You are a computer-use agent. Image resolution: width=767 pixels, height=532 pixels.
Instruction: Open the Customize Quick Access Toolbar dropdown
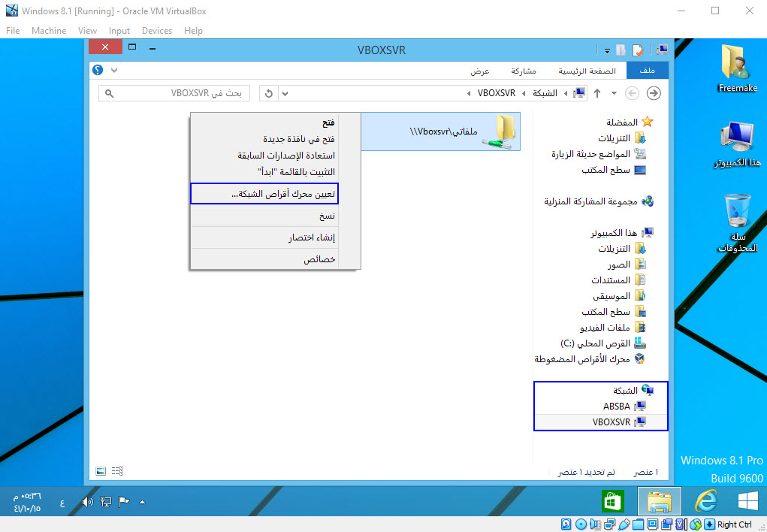(x=607, y=50)
